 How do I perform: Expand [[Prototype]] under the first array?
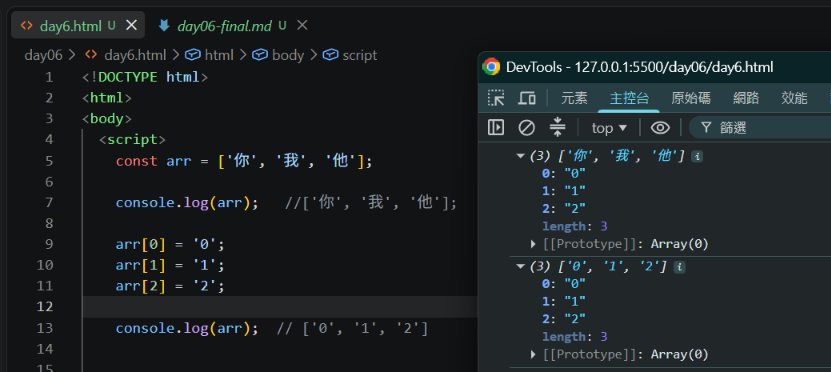click(x=533, y=244)
